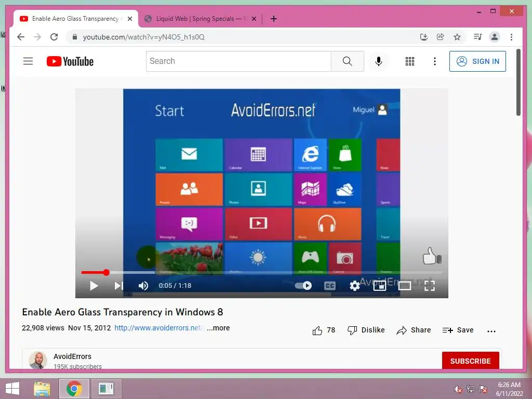Open Chrome profile avatar
Viewport: 532px width, 399px height.
pos(495,37)
